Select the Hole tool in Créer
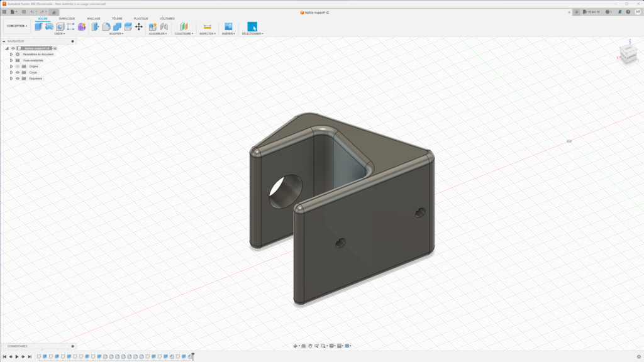 click(x=60, y=26)
